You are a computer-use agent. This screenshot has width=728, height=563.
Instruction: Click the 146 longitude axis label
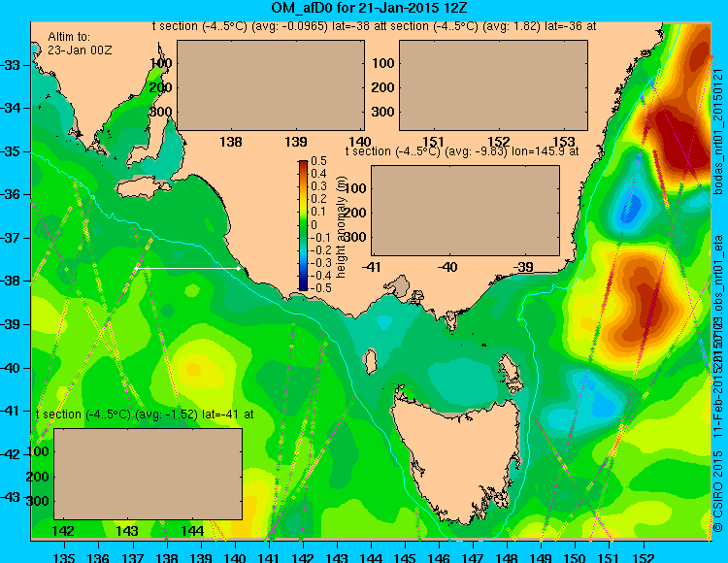coord(439,557)
